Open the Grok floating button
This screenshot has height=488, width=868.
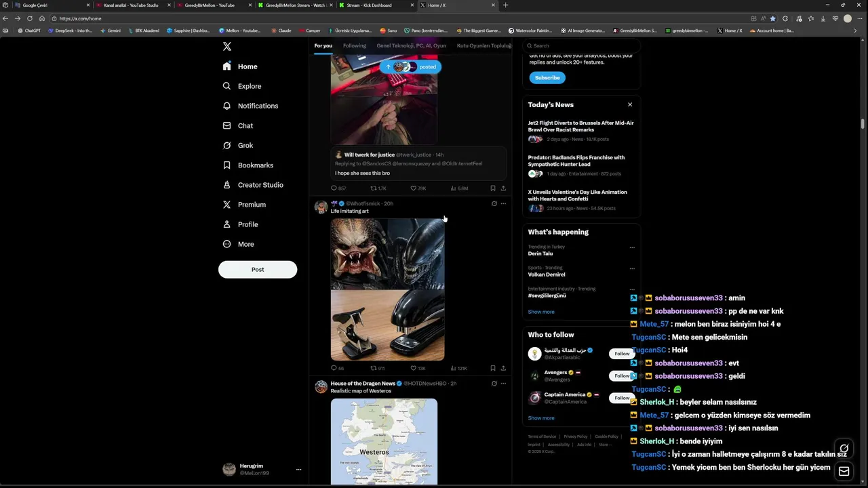click(x=844, y=448)
